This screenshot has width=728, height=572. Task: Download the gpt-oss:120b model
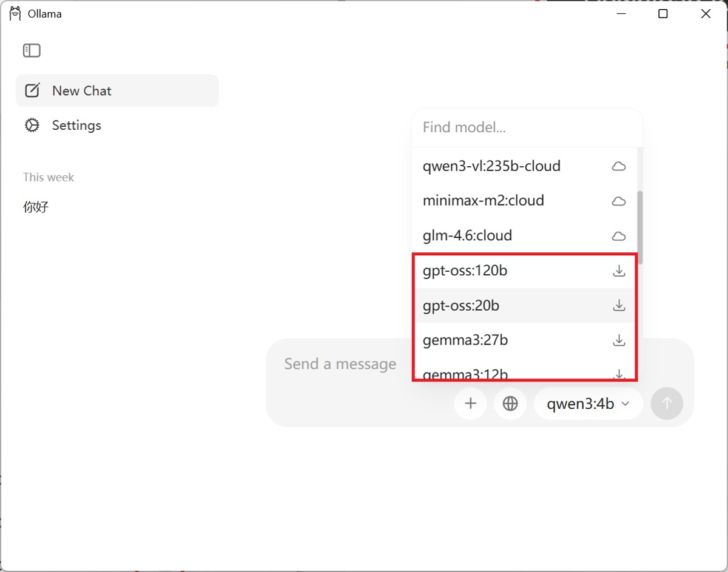point(619,271)
